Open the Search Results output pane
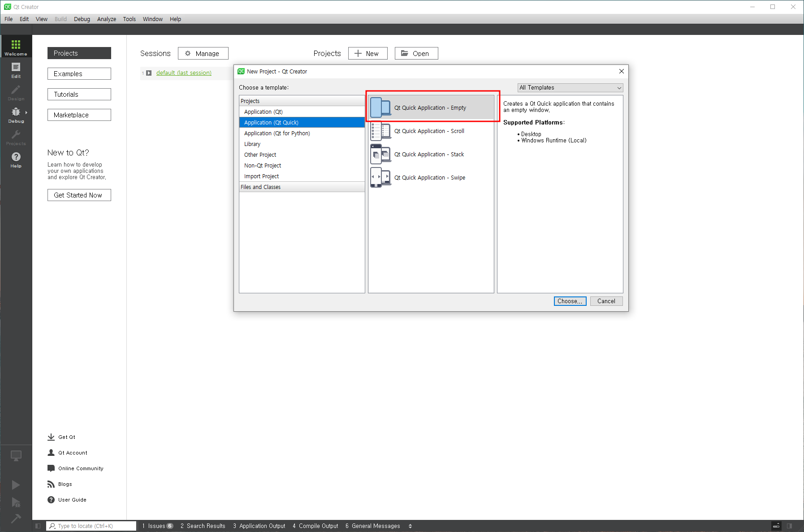Screen dimensions: 804x532 click(203, 526)
